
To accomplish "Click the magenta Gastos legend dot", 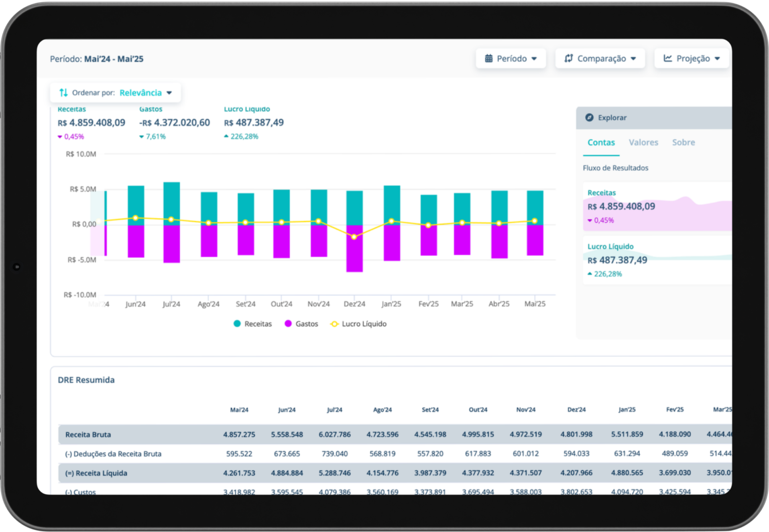I will tap(287, 323).
